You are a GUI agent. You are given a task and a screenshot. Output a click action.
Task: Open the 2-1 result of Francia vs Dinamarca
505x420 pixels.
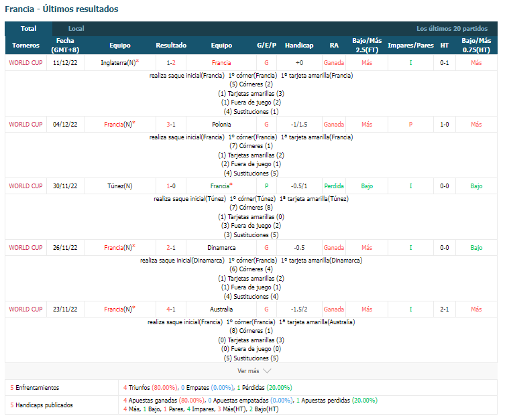pos(171,248)
